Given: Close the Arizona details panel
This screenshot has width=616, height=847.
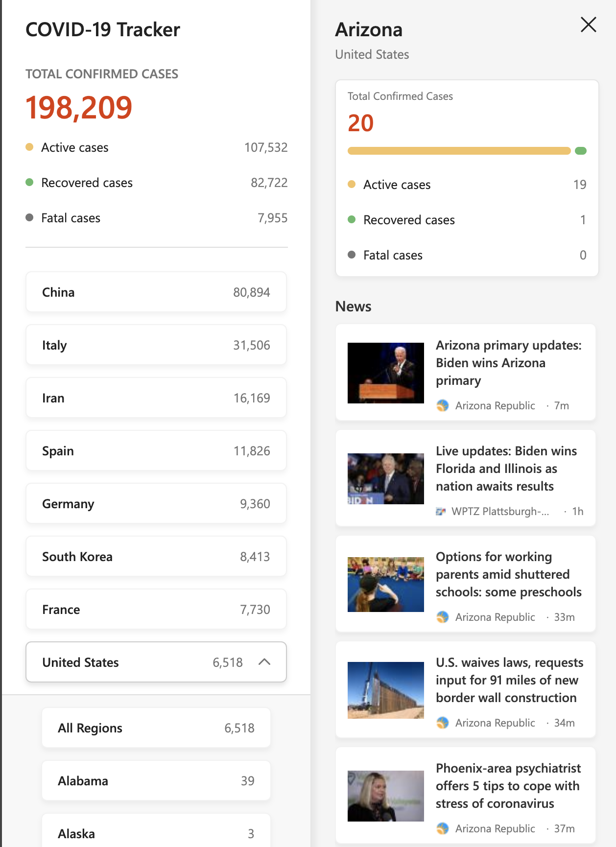Looking at the screenshot, I should [588, 24].
